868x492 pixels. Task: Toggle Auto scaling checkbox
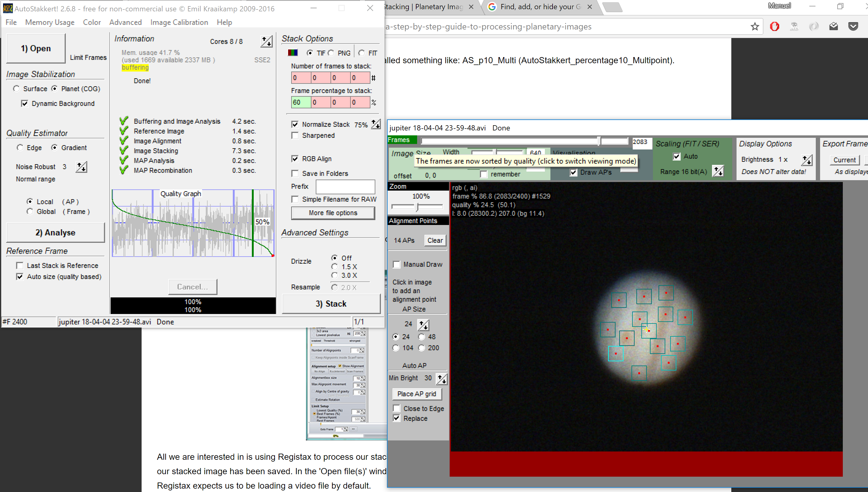pos(677,156)
